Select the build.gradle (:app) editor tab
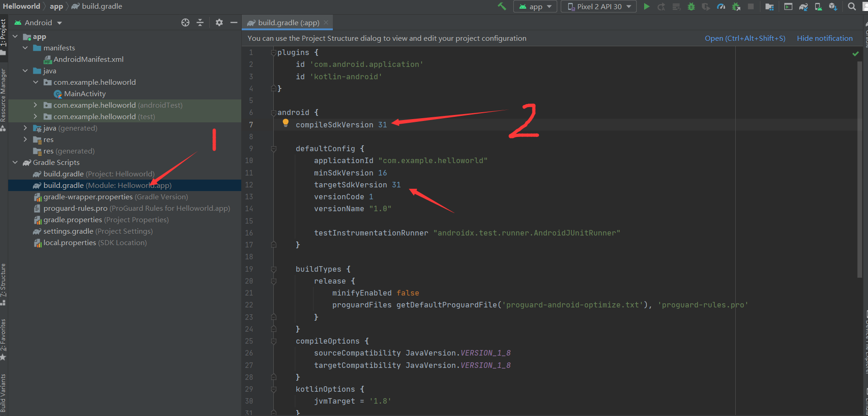This screenshot has width=868, height=416. tap(287, 22)
